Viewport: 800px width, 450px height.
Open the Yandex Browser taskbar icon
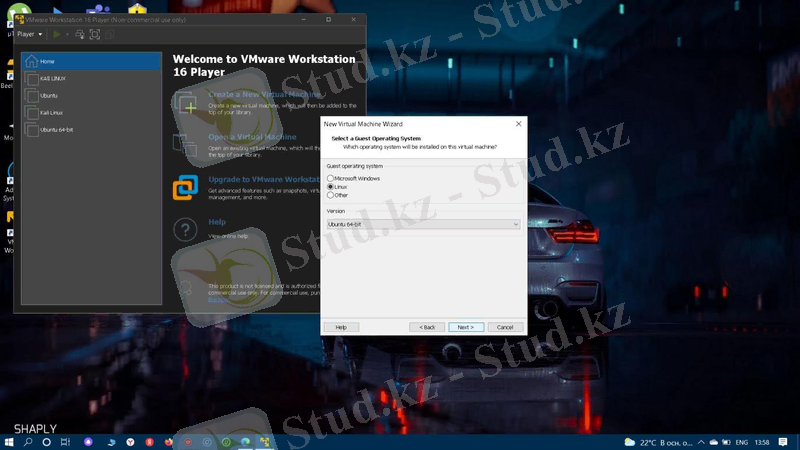tap(130, 442)
